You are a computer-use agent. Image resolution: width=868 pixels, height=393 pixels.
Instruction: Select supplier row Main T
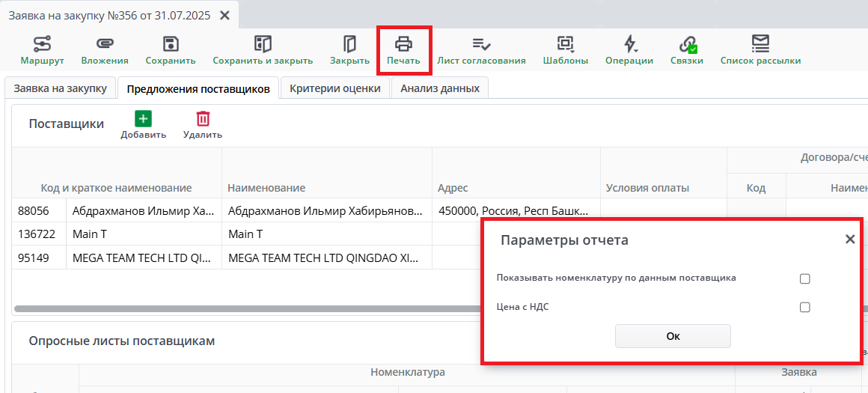150,234
